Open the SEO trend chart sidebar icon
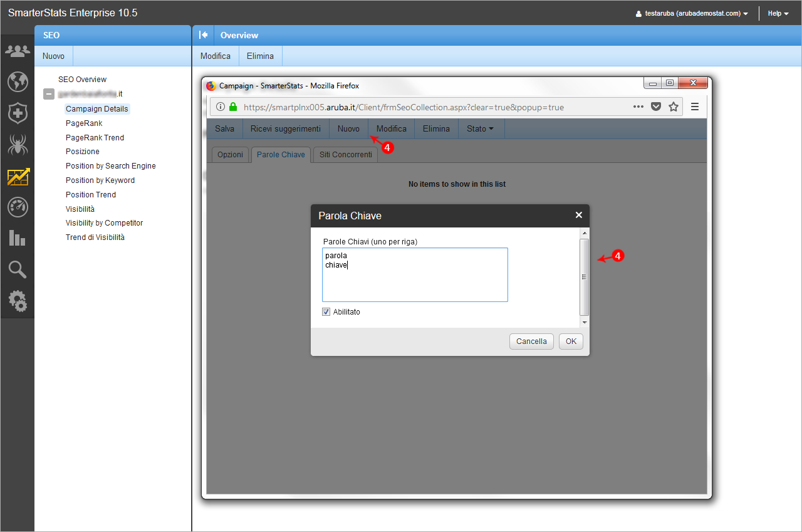 point(18,177)
